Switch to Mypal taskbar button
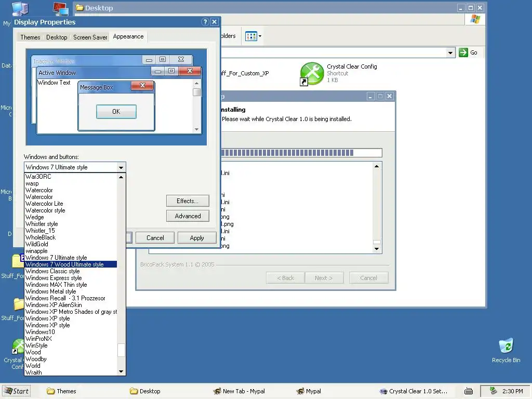 (309, 391)
